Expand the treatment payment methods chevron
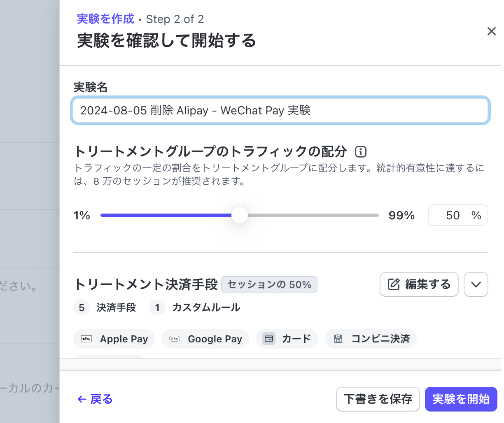The height and width of the screenshot is (423, 504). pyautogui.click(x=476, y=284)
